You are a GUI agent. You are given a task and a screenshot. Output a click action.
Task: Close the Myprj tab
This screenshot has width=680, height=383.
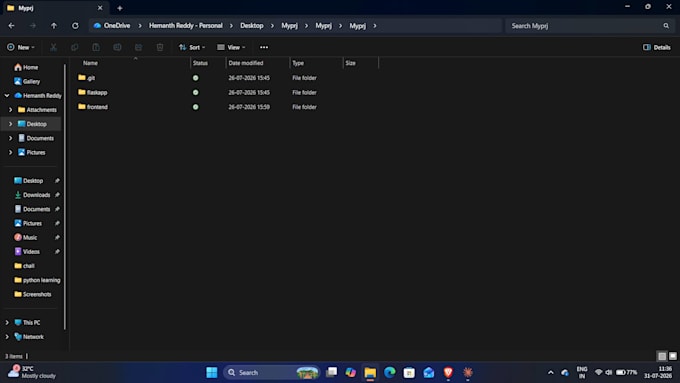click(x=100, y=8)
